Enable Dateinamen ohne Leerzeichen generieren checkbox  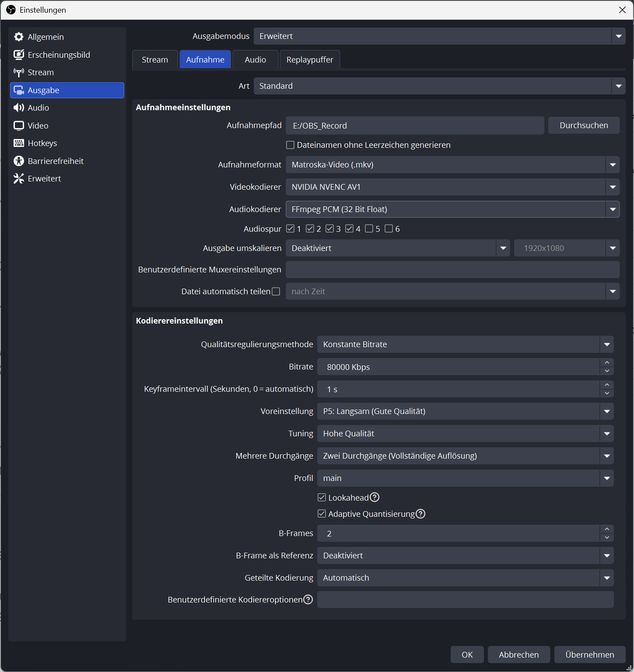290,145
